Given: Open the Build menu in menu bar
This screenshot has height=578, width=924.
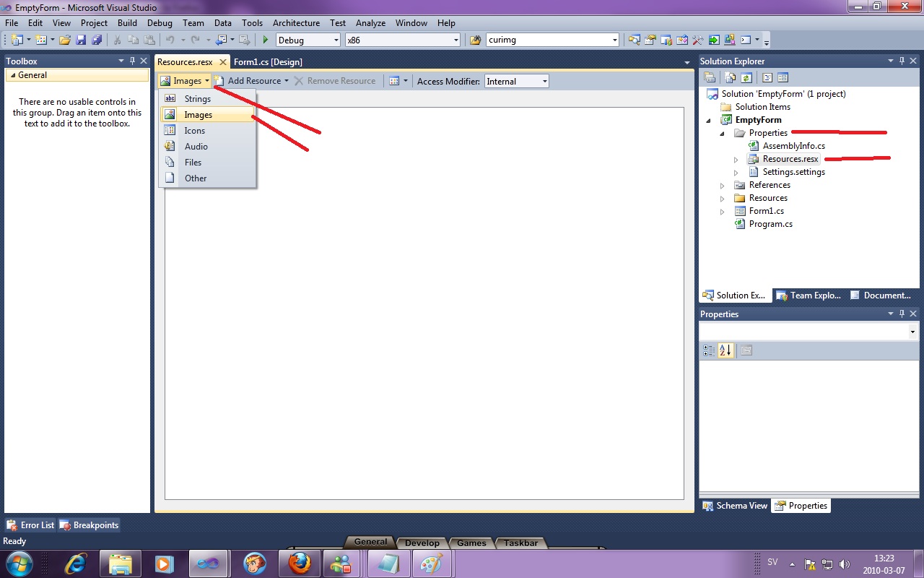Looking at the screenshot, I should point(127,23).
